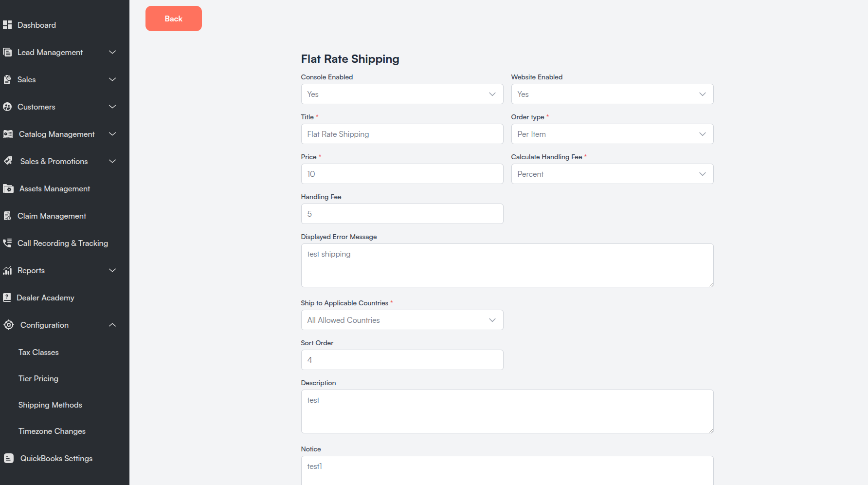Click the Call Recording & Tracking phone icon
The image size is (868, 485).
[7, 243]
